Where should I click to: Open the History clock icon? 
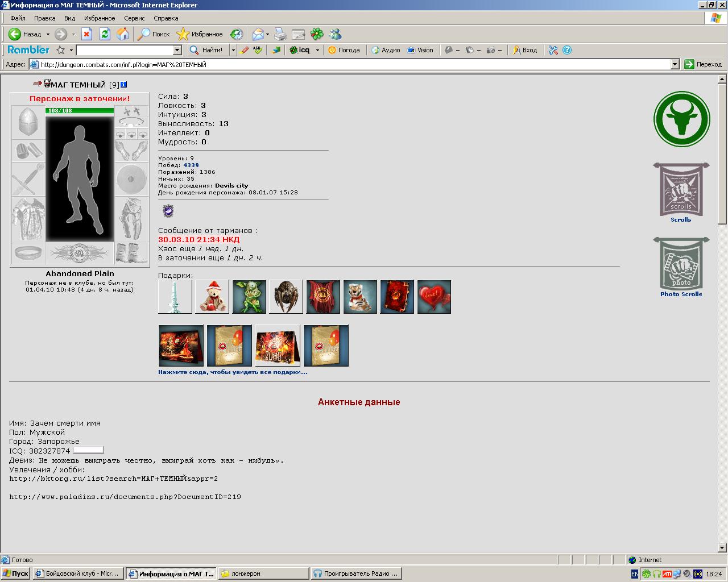[x=237, y=34]
